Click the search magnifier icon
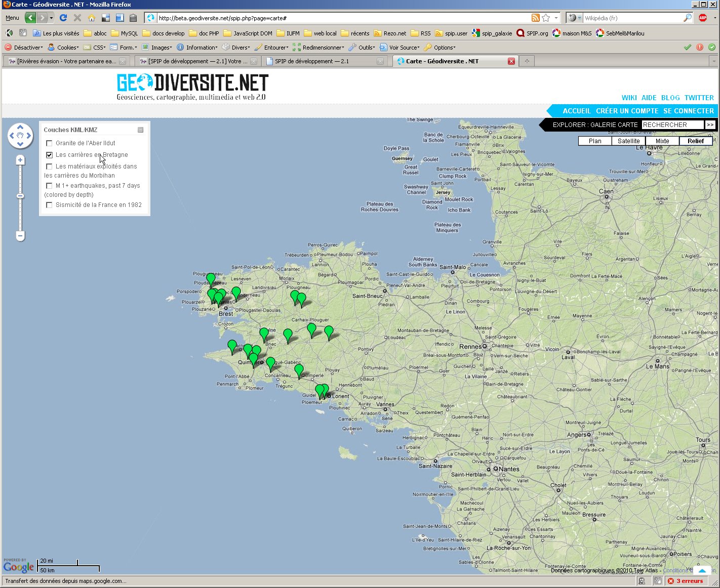The image size is (720, 588). tap(687, 18)
